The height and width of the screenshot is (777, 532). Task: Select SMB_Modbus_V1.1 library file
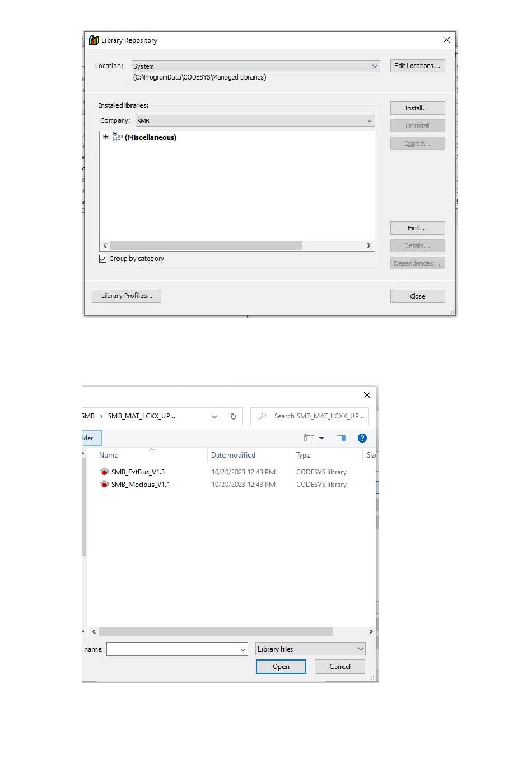[141, 485]
